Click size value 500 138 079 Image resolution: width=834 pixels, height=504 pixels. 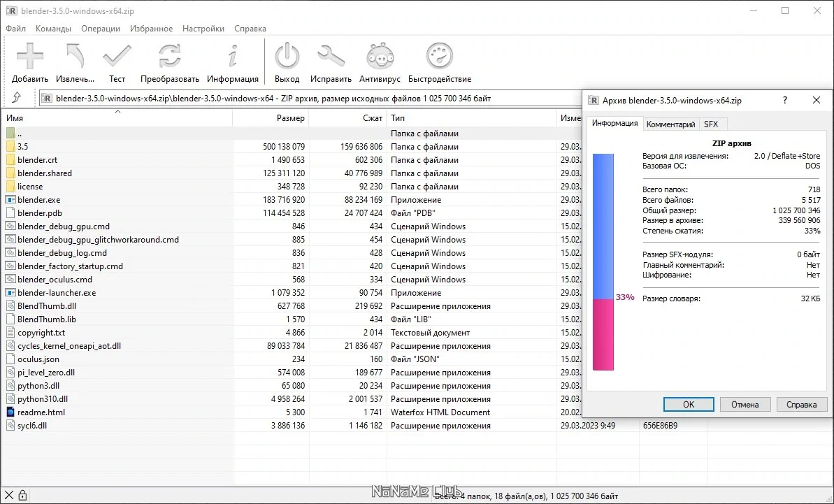coord(284,147)
